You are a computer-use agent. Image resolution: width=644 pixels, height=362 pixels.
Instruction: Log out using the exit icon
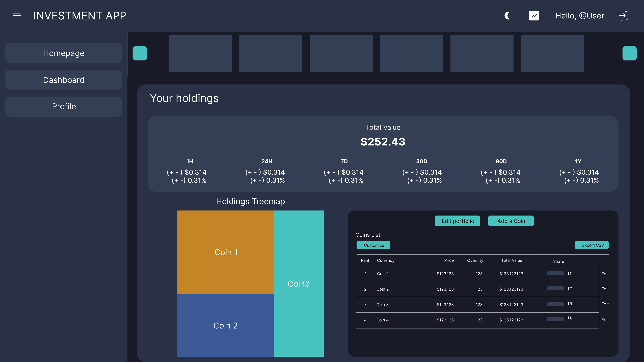(x=624, y=15)
